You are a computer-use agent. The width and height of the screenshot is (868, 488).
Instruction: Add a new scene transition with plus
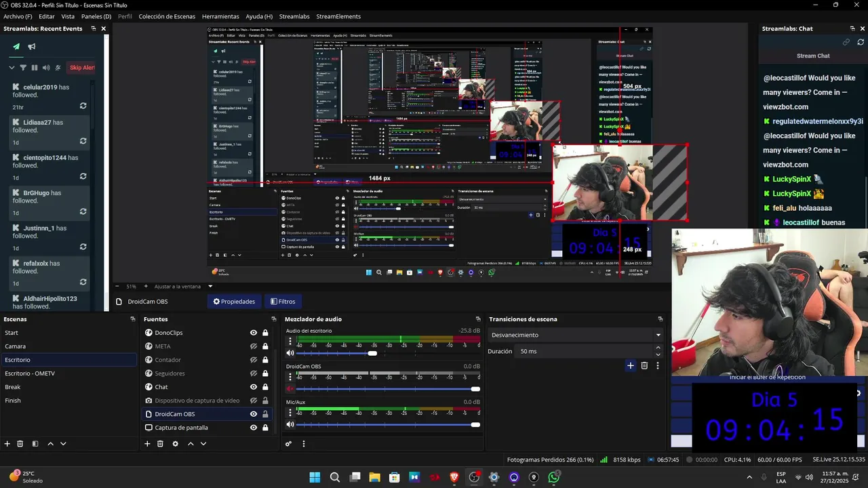click(x=630, y=365)
